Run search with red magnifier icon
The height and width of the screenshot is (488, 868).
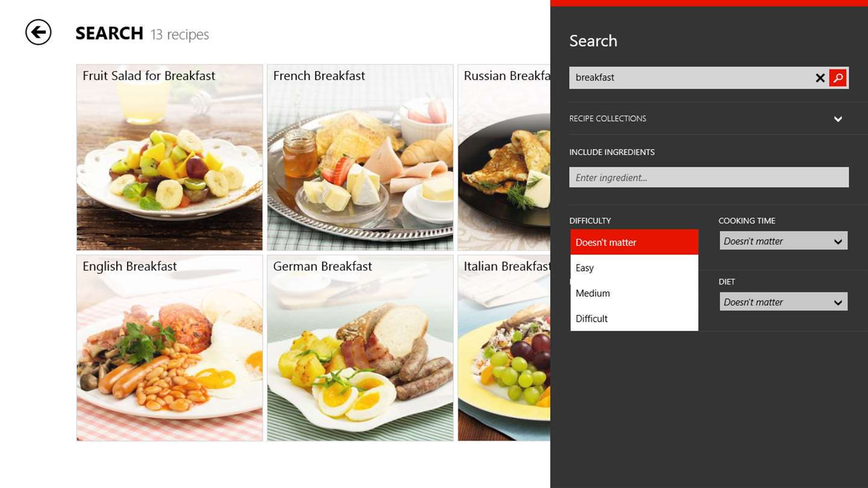[x=838, y=78]
